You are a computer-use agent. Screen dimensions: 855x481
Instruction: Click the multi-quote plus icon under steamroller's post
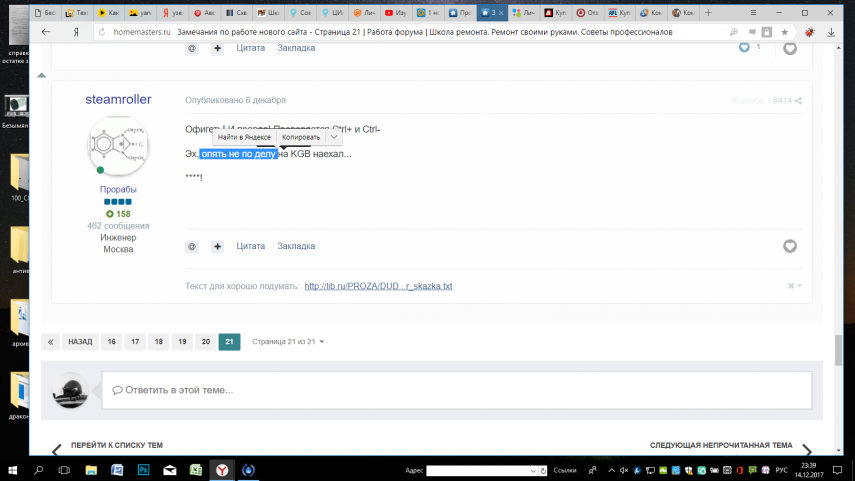tap(217, 246)
